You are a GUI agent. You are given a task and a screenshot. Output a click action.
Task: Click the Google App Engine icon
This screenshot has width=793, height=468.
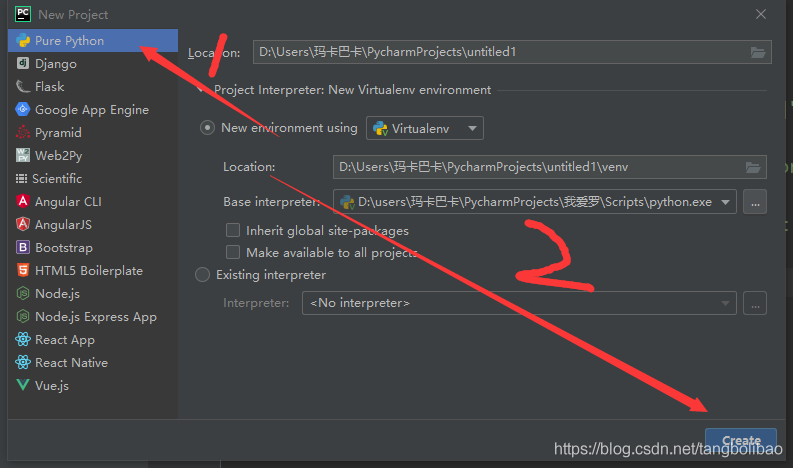point(23,109)
